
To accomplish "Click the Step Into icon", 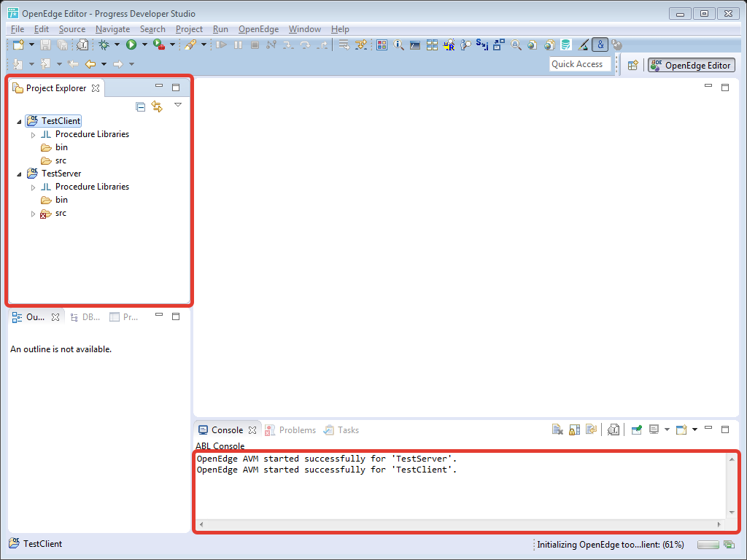I will pyautogui.click(x=288, y=44).
